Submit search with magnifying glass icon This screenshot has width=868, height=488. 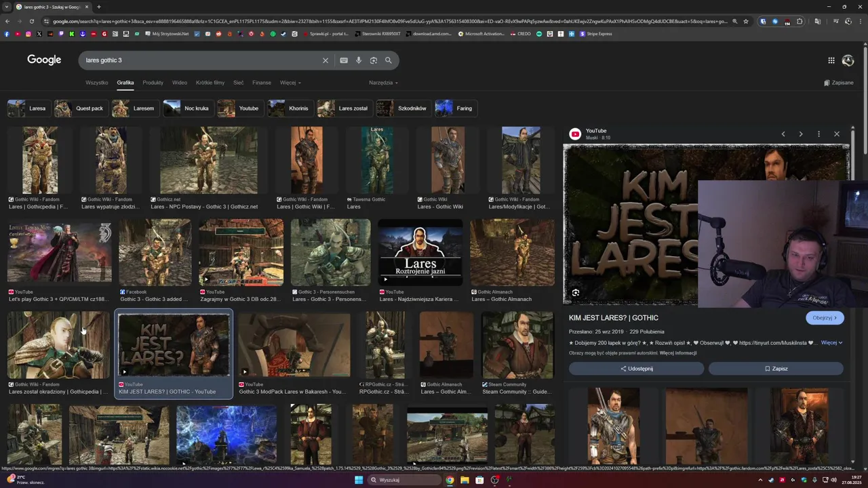click(x=389, y=60)
